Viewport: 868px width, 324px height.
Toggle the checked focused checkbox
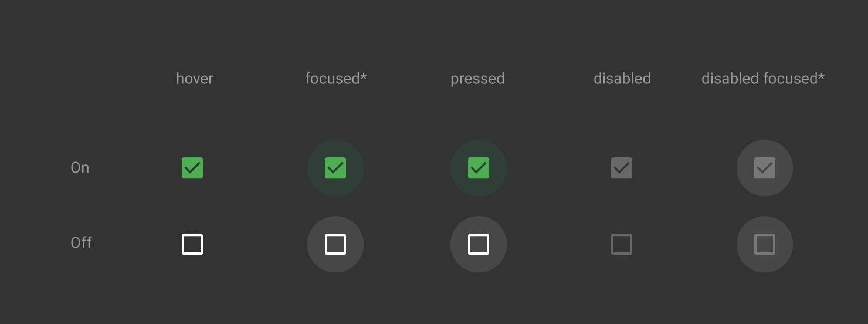click(x=335, y=168)
